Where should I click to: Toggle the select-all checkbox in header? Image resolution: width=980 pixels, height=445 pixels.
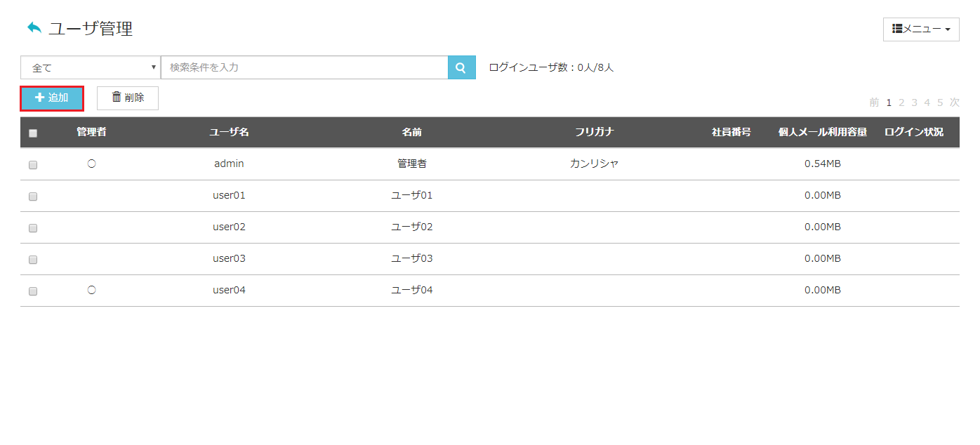coord(33,133)
